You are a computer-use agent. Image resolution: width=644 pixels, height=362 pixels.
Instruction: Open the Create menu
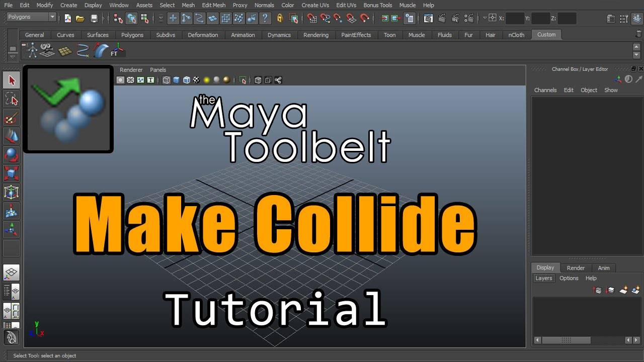click(x=68, y=5)
